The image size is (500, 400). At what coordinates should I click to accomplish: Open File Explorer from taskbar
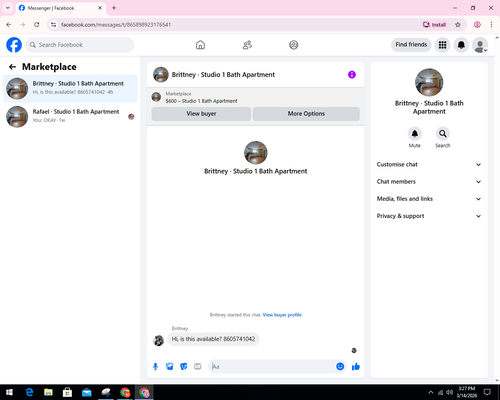(48, 392)
